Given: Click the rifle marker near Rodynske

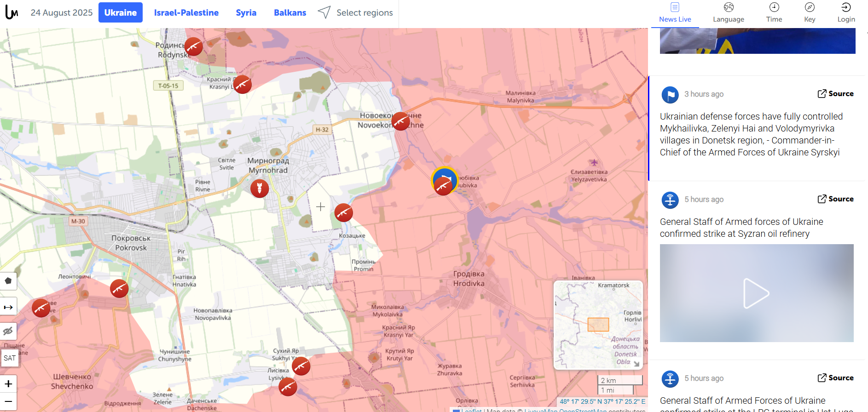Looking at the screenshot, I should (x=193, y=46).
